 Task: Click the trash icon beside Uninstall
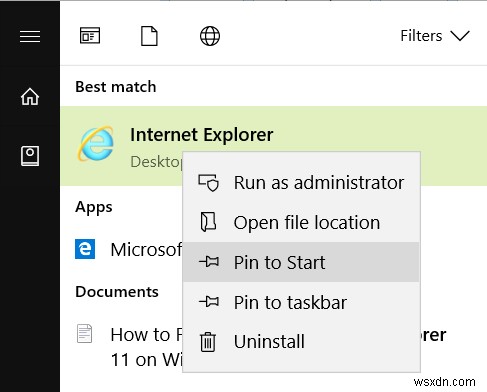(208, 342)
